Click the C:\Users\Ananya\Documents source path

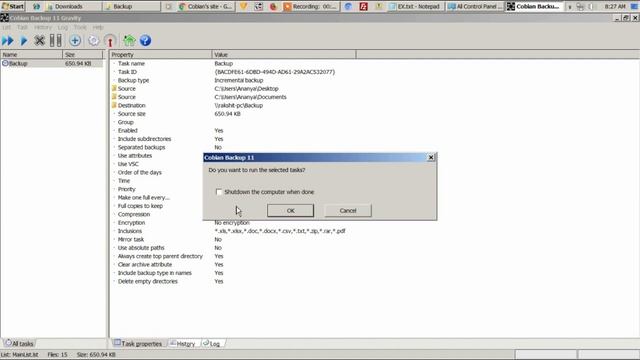point(251,97)
